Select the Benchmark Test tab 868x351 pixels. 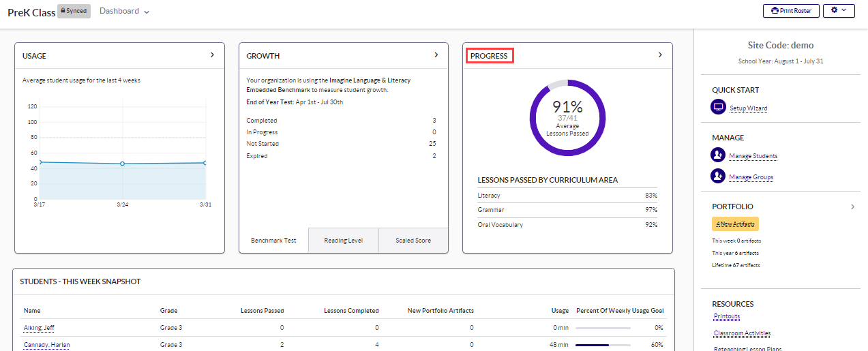(273, 241)
